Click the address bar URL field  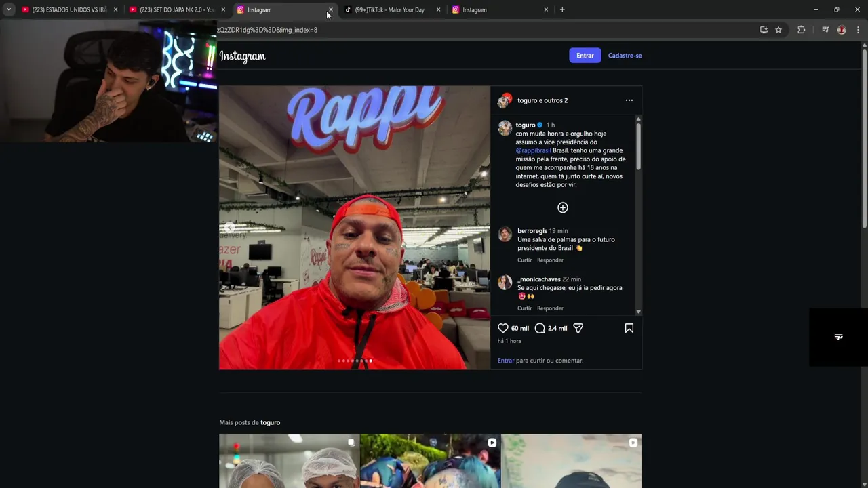pos(485,30)
